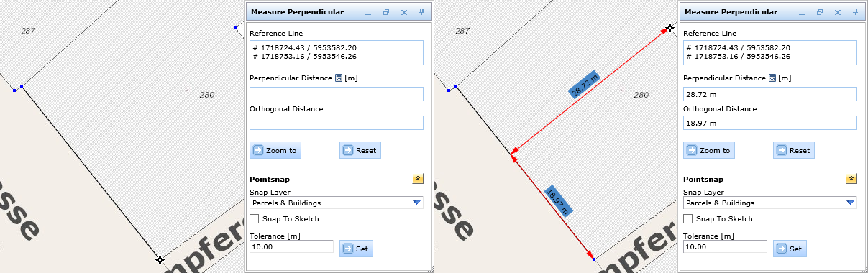Click Reset in the panel with empty distance fields
The height and width of the screenshot is (273, 868).
click(360, 150)
